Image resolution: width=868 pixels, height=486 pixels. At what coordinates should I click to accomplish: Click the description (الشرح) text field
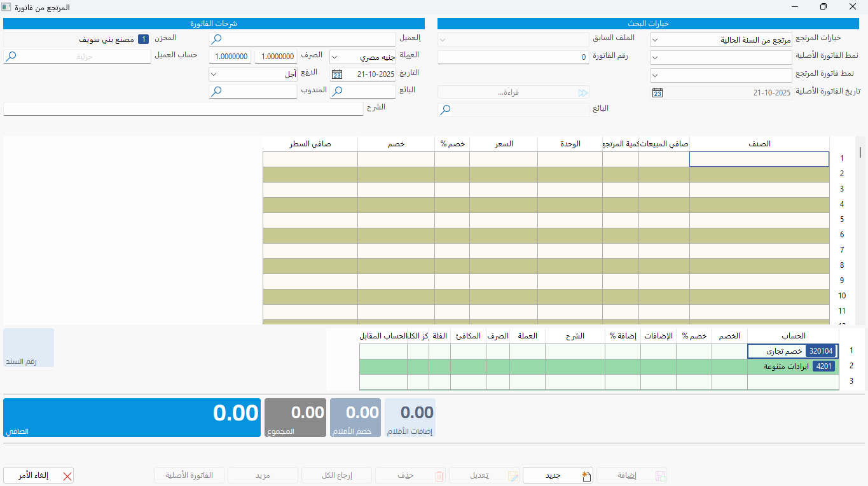183,109
